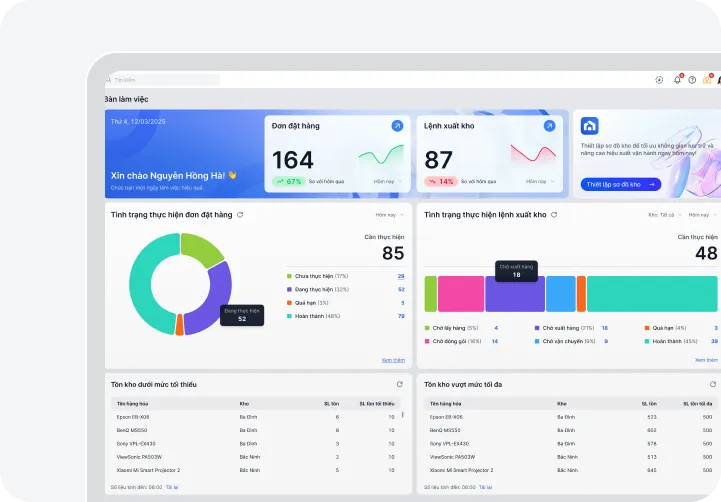The height and width of the screenshot is (502, 721).
Task: Expand Hôm nay dropdown in Lệnh xuất kho card
Action: point(539,182)
